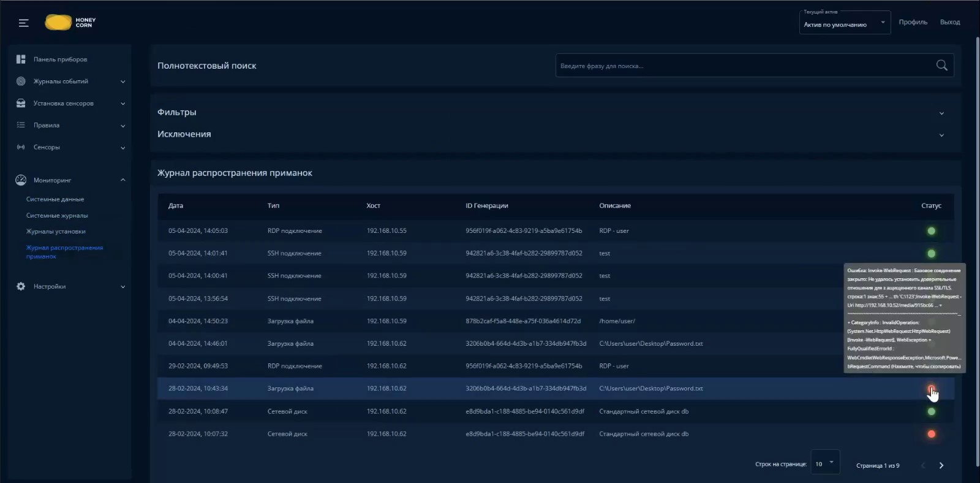Open the Актив по умолчанию asset dropdown
This screenshot has width=980, height=483.
tap(845, 23)
